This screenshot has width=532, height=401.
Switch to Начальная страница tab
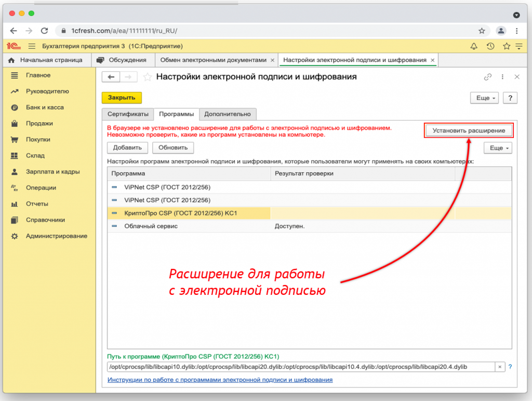[x=47, y=60]
